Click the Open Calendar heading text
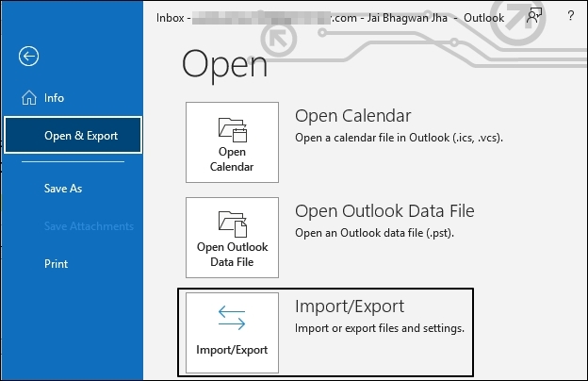This screenshot has height=381, width=588. point(352,116)
